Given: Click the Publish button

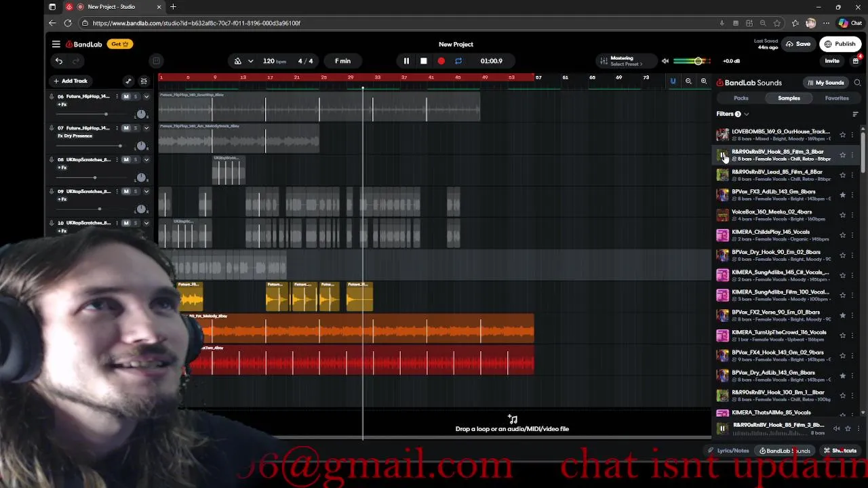Looking at the screenshot, I should pyautogui.click(x=840, y=44).
